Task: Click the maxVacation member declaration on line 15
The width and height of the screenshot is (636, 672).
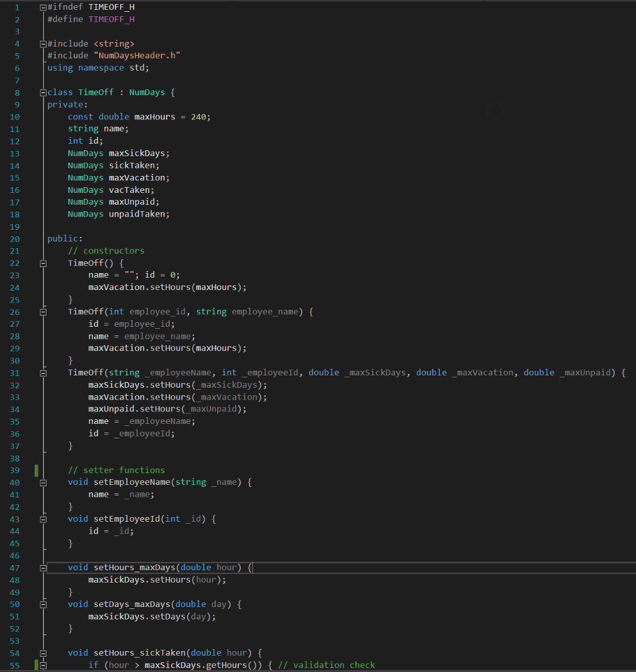Action: pyautogui.click(x=119, y=177)
